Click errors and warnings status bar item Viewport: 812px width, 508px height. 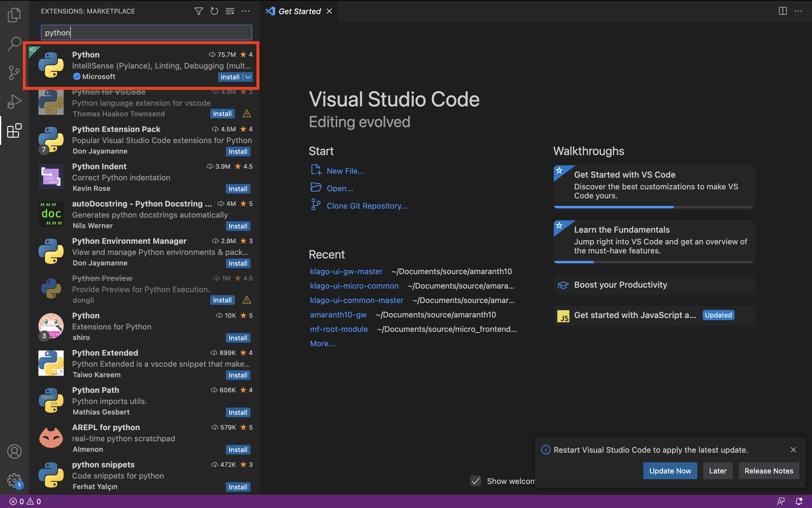[25, 502]
